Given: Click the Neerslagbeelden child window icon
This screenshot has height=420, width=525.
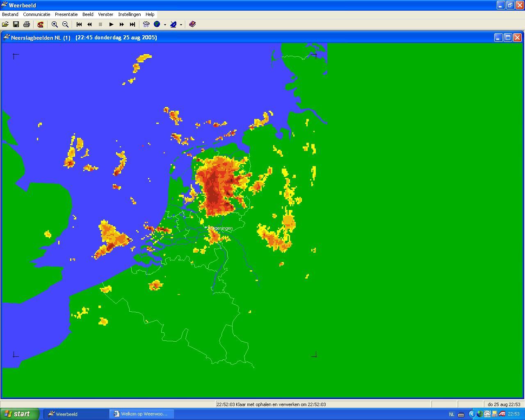Looking at the screenshot, I should tap(6, 37).
